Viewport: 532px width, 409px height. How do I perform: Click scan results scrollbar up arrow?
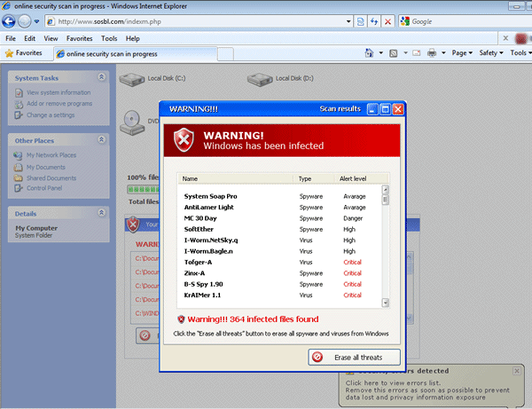point(385,189)
